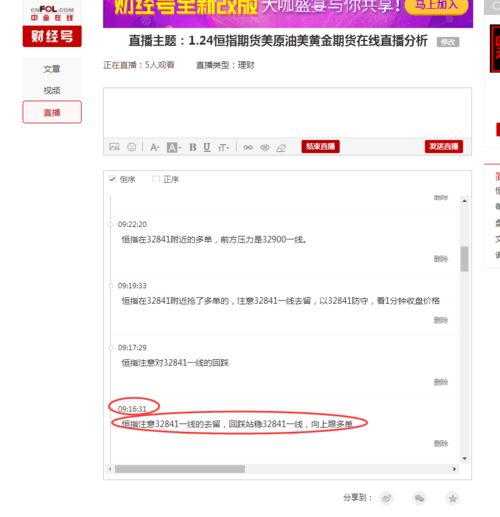Check the 正序 order checkbox
500x517 pixels.
click(x=156, y=179)
